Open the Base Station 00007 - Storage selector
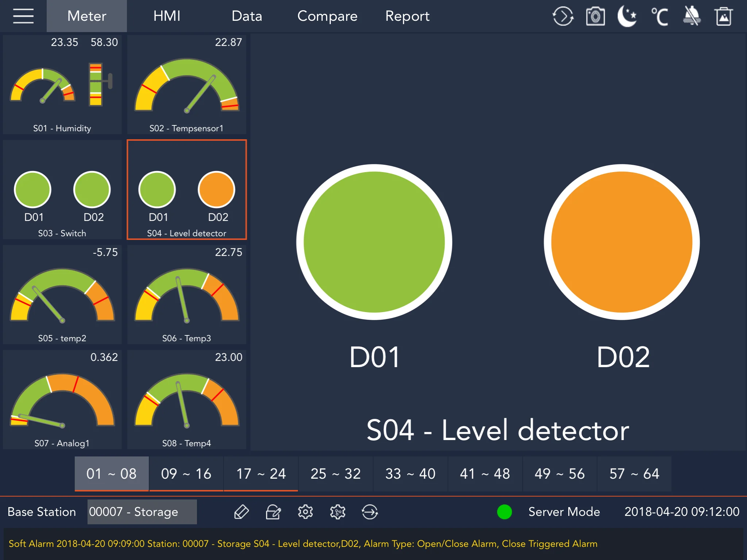 142,512
